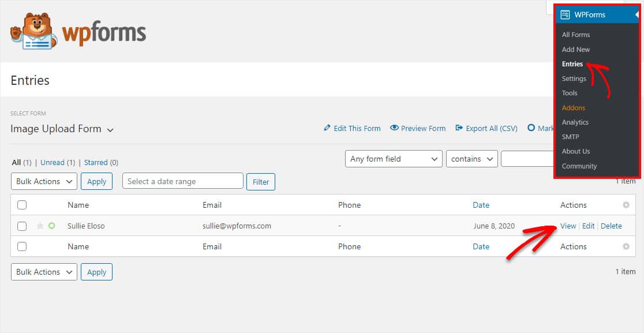This screenshot has width=644, height=333.
Task: Open All Forms in WPForms menu
Action: (576, 35)
